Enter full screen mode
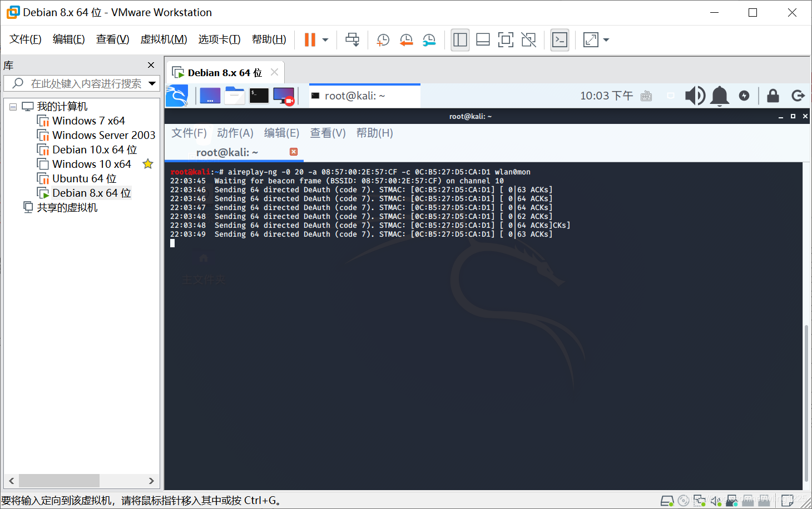This screenshot has width=812, height=509. click(506, 39)
